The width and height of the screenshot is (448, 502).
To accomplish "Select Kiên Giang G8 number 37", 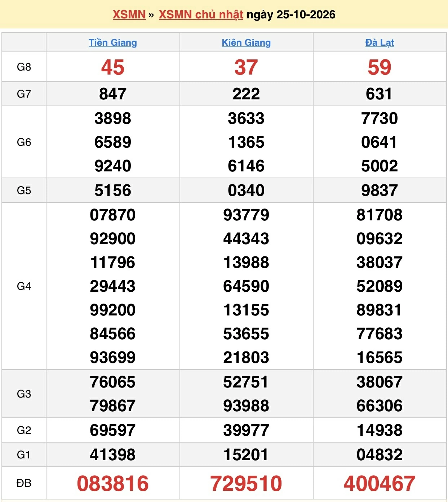I will [x=246, y=67].
